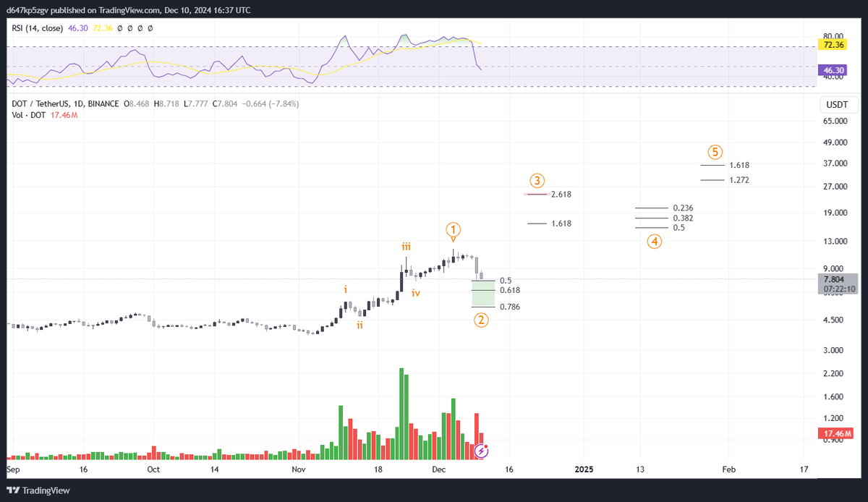868x502 pixels.
Task: Click the tallest green volume bar
Action: click(x=401, y=414)
